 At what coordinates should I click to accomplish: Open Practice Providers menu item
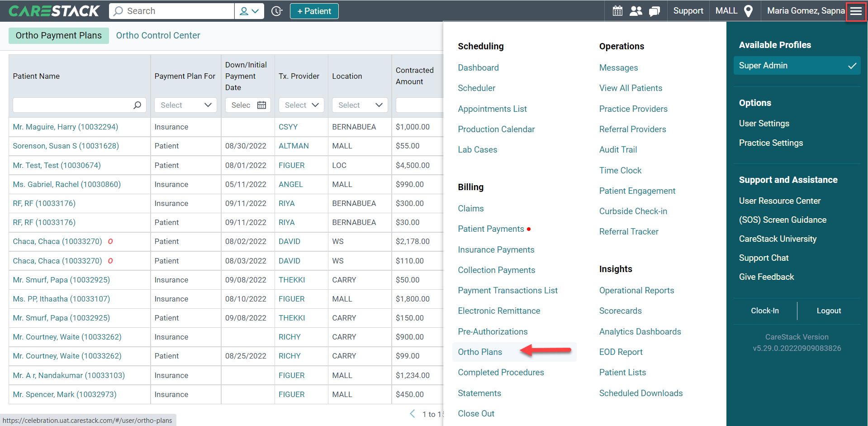[633, 109]
